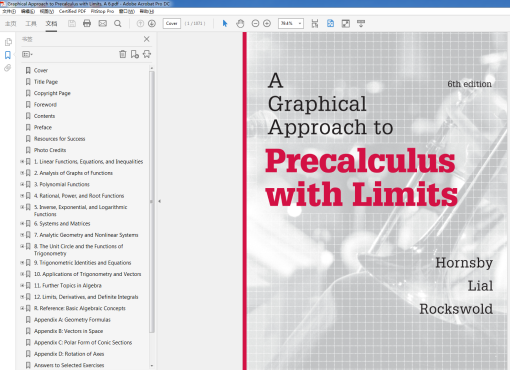
Task: Open the attachments paperclip panel
Action: click(8, 68)
